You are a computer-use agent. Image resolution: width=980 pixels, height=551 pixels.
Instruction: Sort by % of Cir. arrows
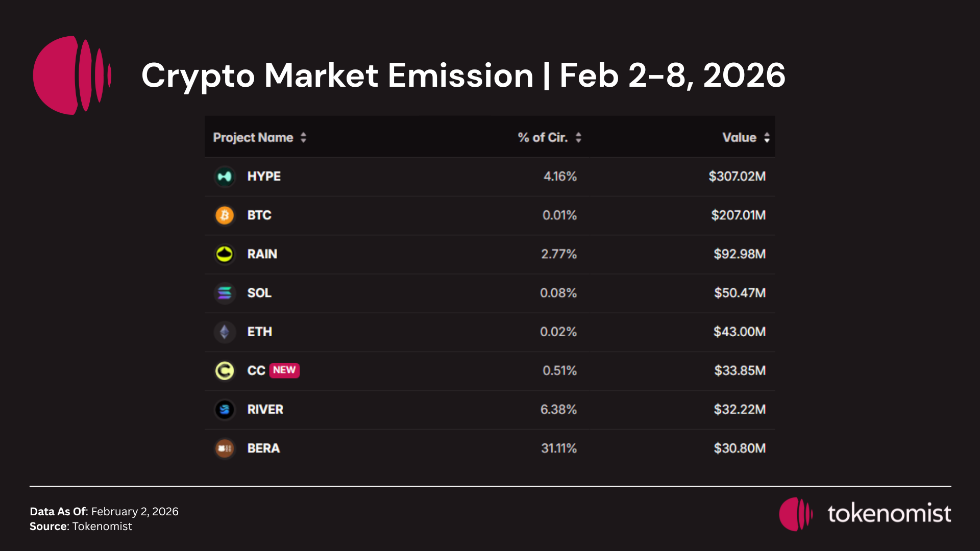(x=578, y=137)
